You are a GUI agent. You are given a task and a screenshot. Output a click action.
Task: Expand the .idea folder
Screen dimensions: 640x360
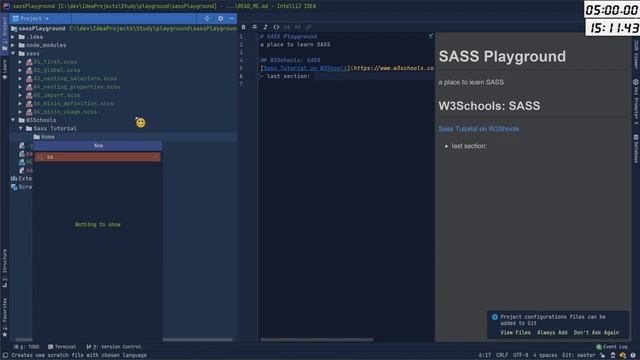pyautogui.click(x=13, y=37)
